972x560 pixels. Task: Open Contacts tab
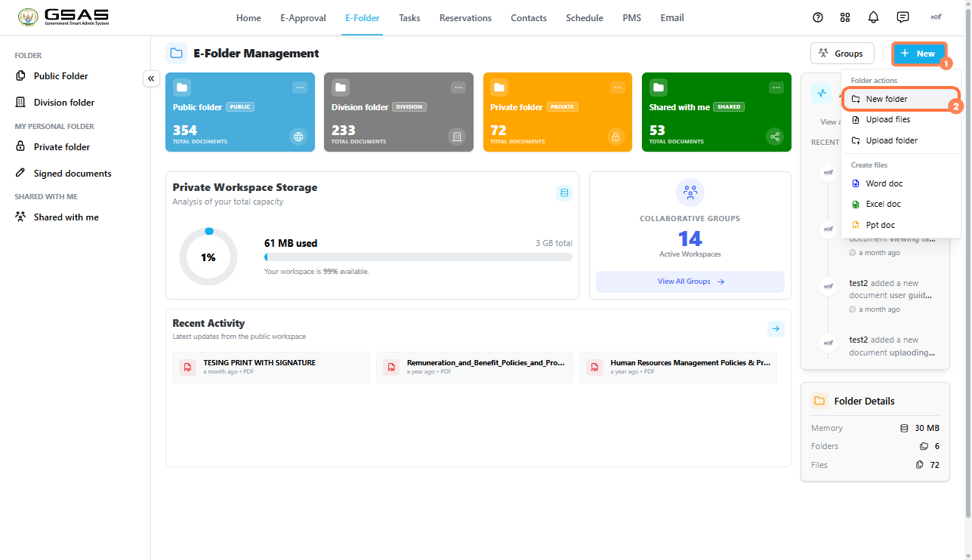pos(529,18)
